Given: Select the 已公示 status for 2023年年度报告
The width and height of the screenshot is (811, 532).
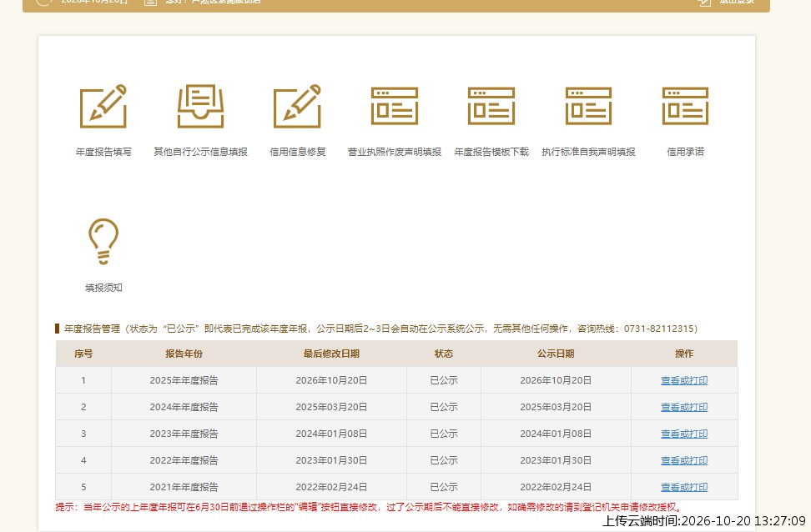Looking at the screenshot, I should [x=444, y=434].
